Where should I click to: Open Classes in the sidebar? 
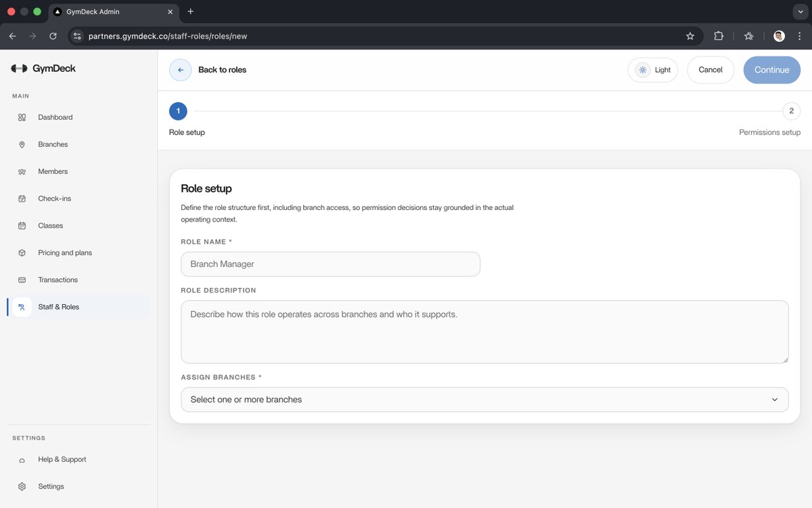pyautogui.click(x=78, y=226)
